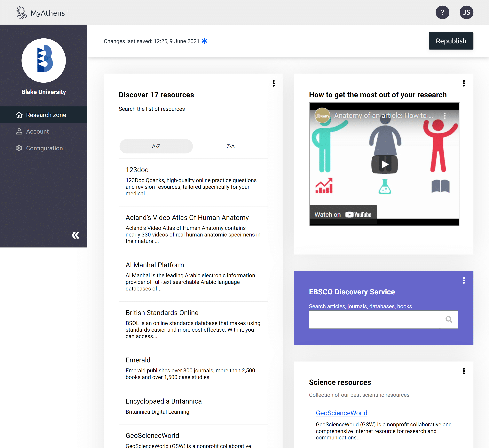489x448 pixels.
Task: Select A-Z sort order
Action: pyautogui.click(x=156, y=146)
